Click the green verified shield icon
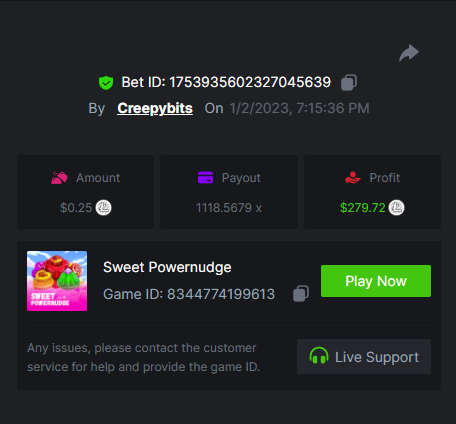456x424 pixels. pos(106,83)
